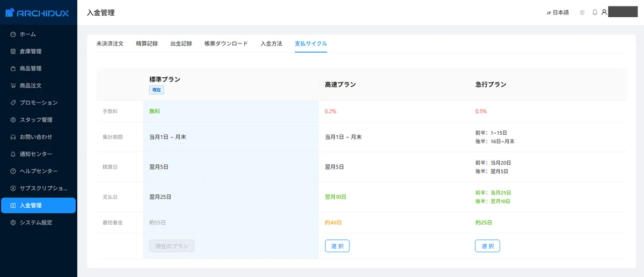Click the 標準プラン heading
Viewport: 644px width, 277px height.
coord(165,79)
